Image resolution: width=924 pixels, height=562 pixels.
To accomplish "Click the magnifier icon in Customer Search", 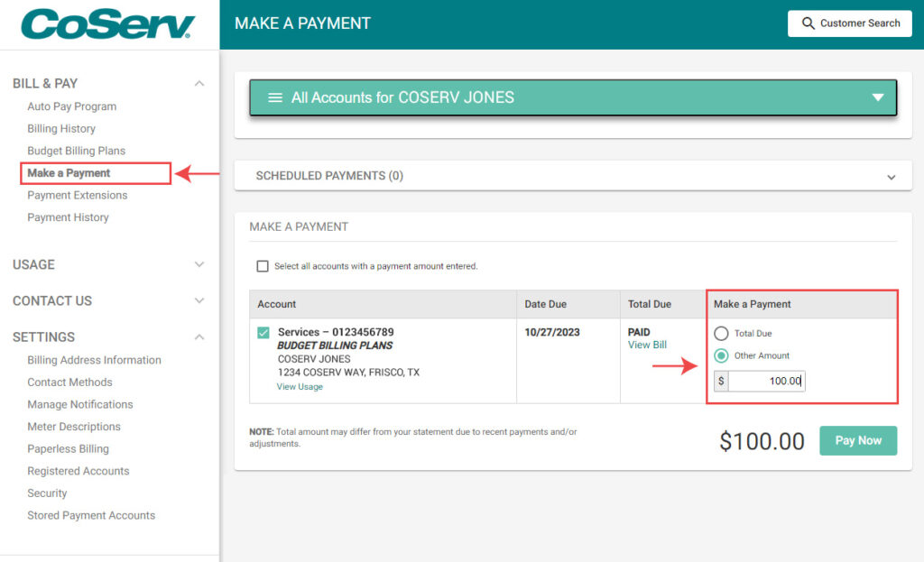I will (808, 23).
